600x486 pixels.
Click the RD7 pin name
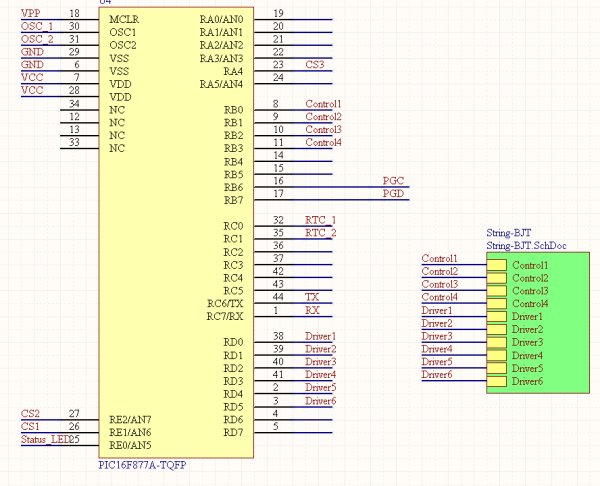(x=233, y=432)
